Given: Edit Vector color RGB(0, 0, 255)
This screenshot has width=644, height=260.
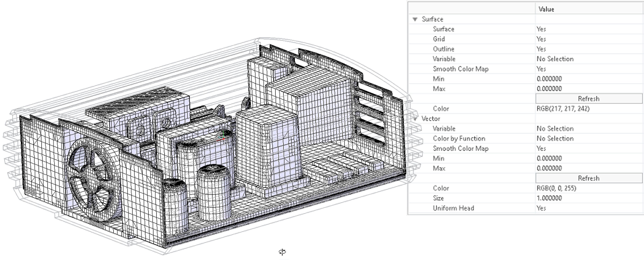Looking at the screenshot, I should [x=557, y=188].
